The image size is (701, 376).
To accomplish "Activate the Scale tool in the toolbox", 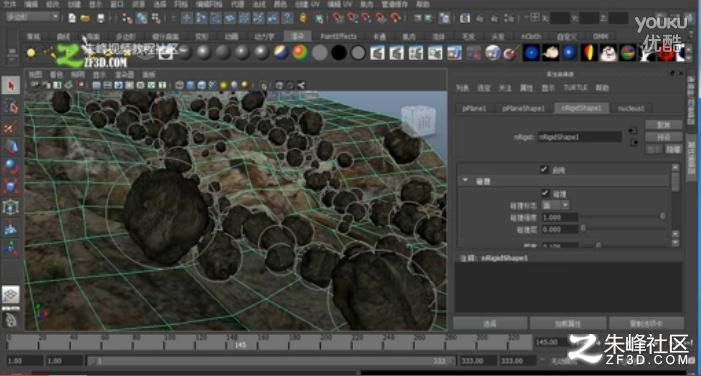I will (x=11, y=186).
